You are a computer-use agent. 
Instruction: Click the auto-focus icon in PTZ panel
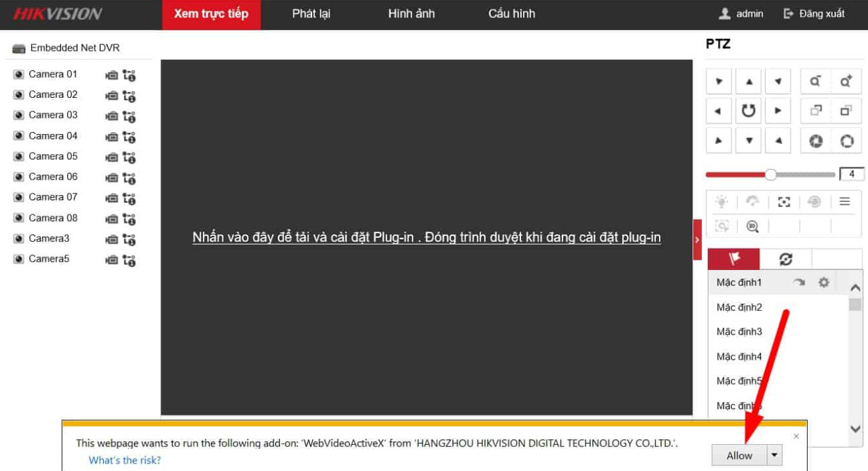point(784,202)
